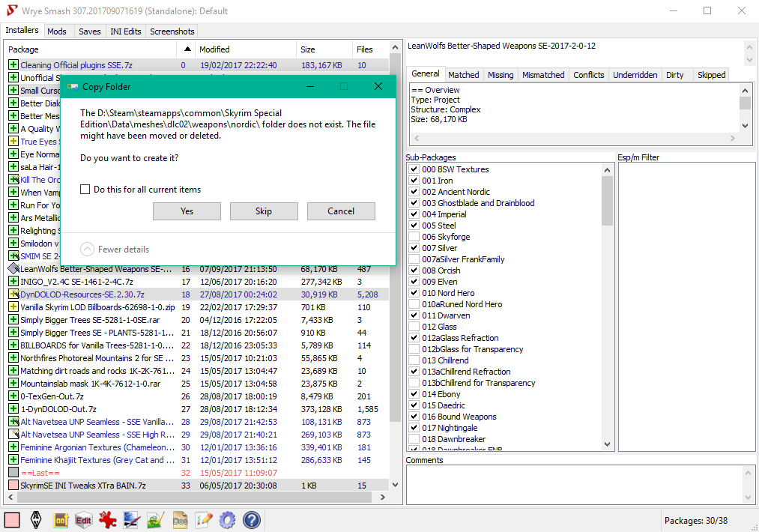Open the Underridden tab

[635, 74]
